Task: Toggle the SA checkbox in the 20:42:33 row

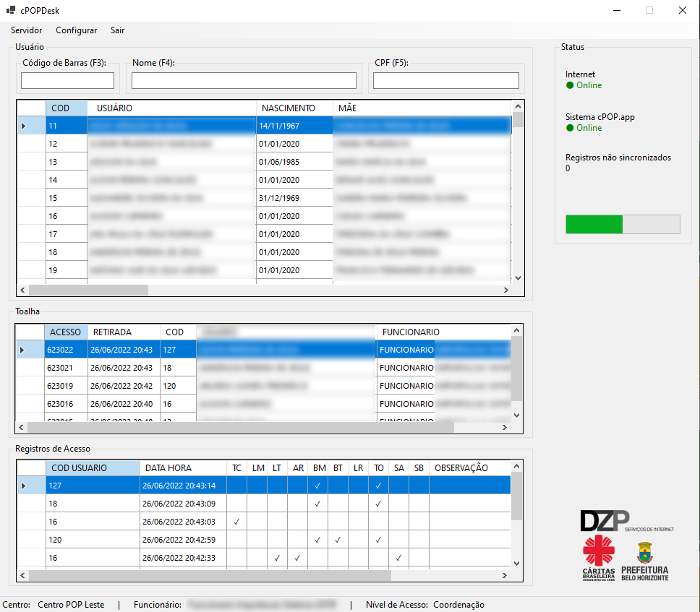Action: 398,558
